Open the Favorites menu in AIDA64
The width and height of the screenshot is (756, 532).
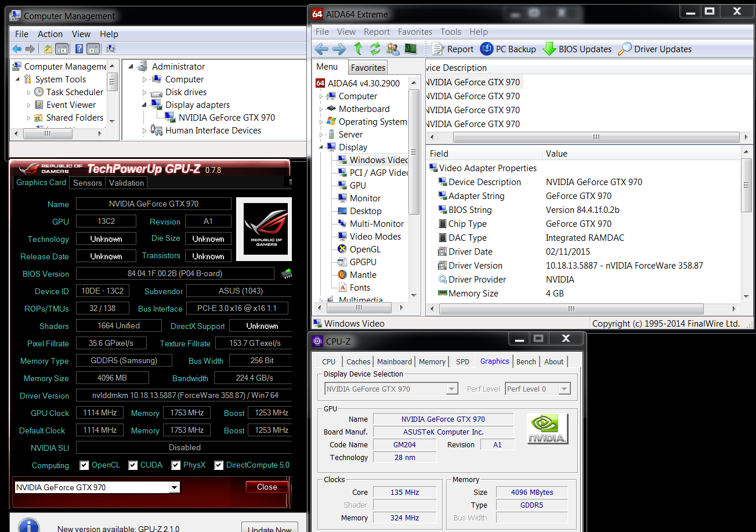415,32
